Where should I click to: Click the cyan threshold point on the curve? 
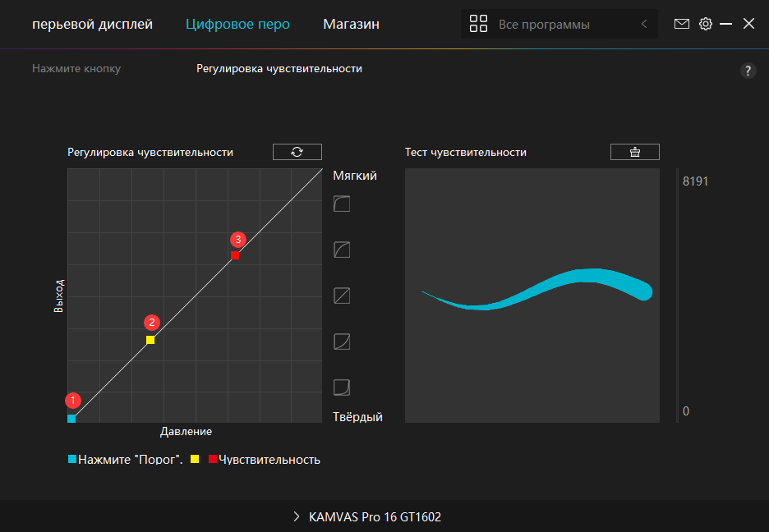coord(71,419)
